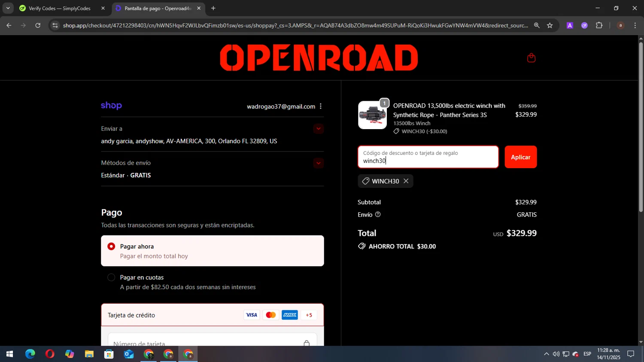Open the Windows Start menu
The width and height of the screenshot is (644, 362).
pos(9,354)
